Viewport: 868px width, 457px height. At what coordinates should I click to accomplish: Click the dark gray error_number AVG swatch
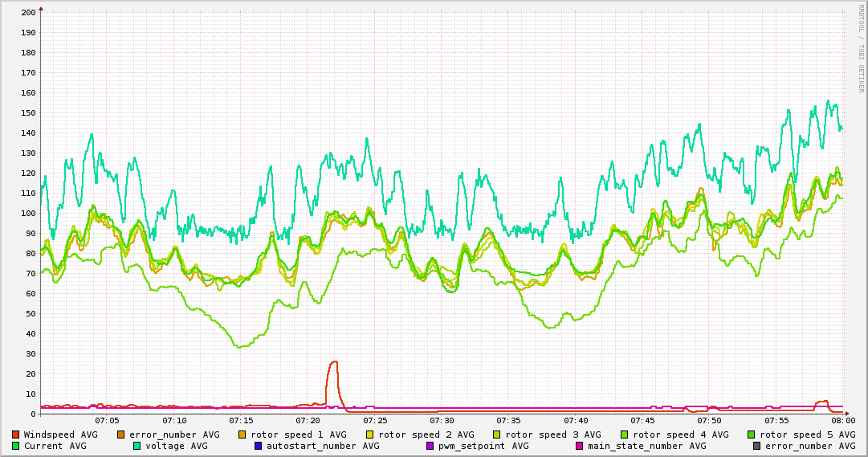(757, 446)
